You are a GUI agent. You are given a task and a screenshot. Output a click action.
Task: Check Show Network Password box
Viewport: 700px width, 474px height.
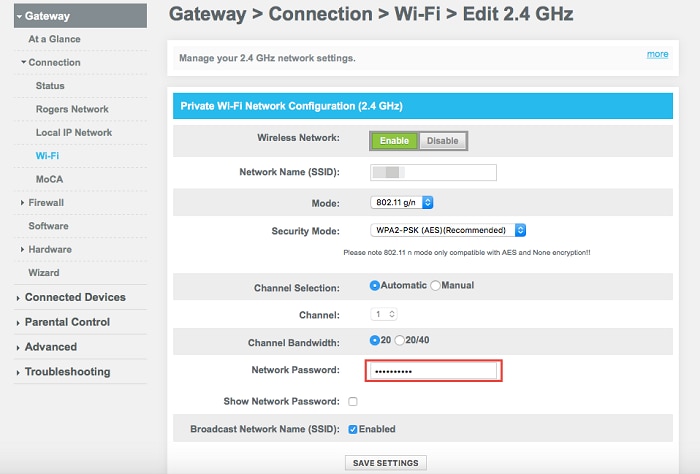(352, 401)
